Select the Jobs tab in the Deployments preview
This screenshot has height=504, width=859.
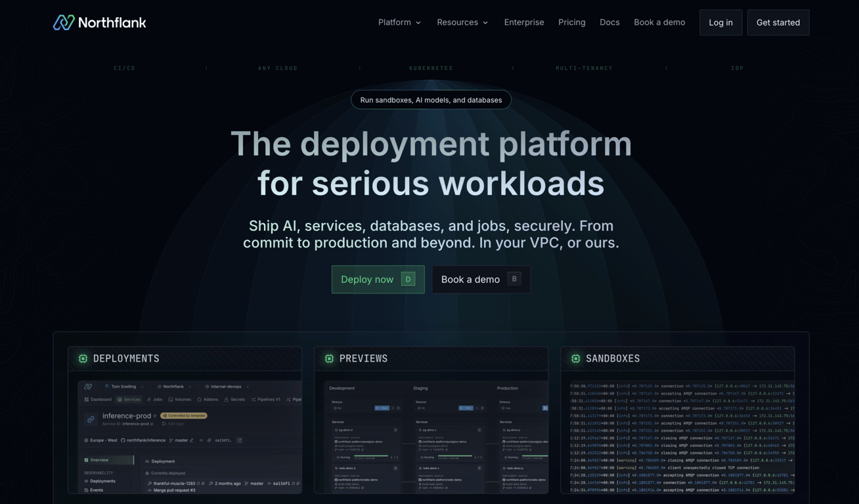click(155, 399)
